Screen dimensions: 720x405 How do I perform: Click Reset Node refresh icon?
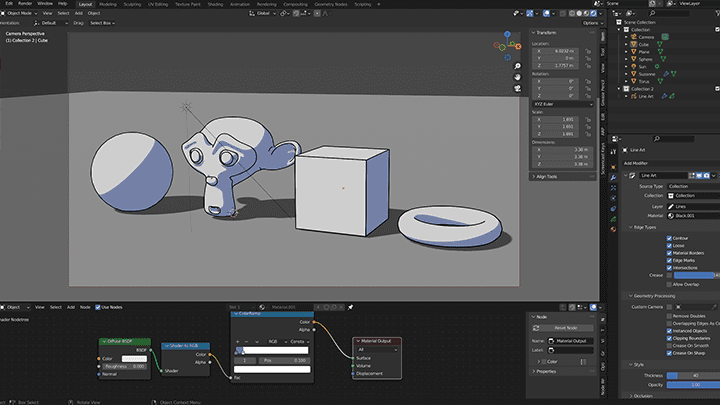tap(536, 328)
